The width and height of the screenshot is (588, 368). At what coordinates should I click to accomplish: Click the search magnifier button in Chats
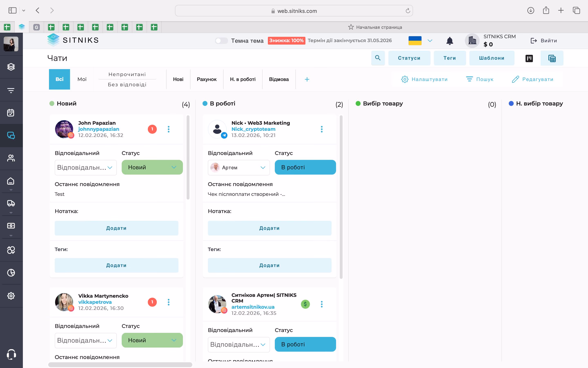click(378, 58)
